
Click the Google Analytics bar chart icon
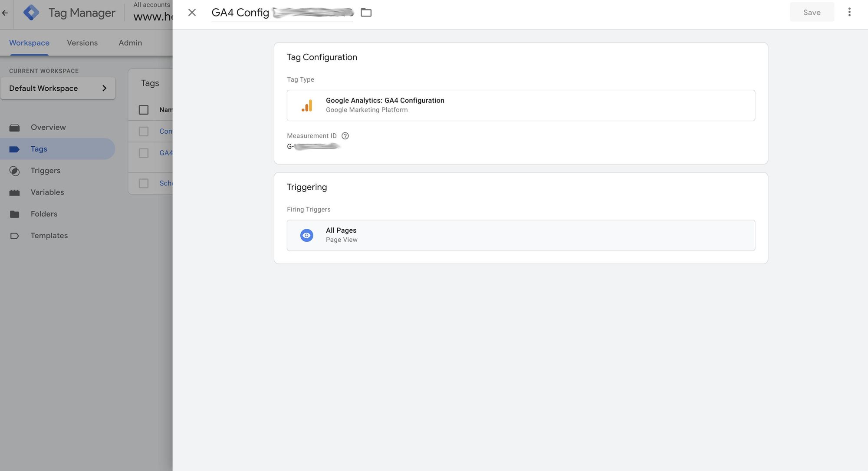point(307,105)
